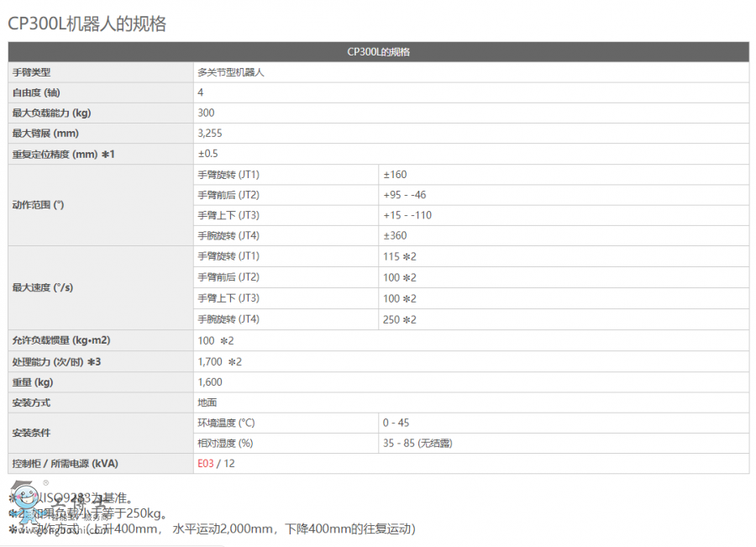Click the JT1 speed value '115 *2'
This screenshot has width=756, height=547.
(x=400, y=256)
